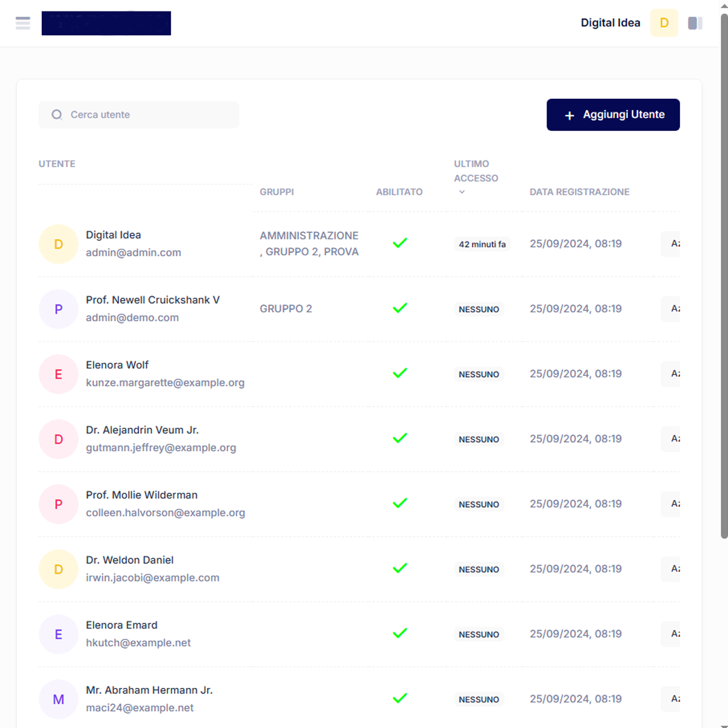
Task: Click the sort chevron under Ultimo Accesso
Action: click(x=462, y=192)
